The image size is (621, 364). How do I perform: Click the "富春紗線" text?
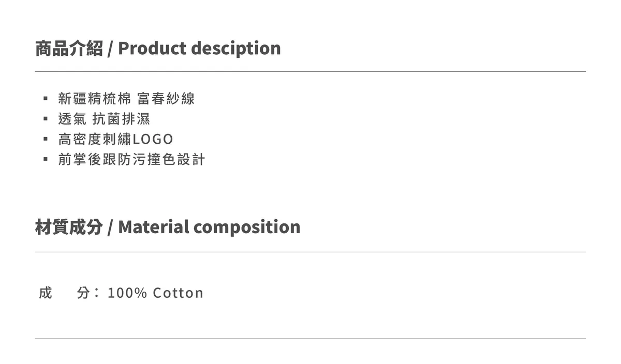pyautogui.click(x=166, y=99)
